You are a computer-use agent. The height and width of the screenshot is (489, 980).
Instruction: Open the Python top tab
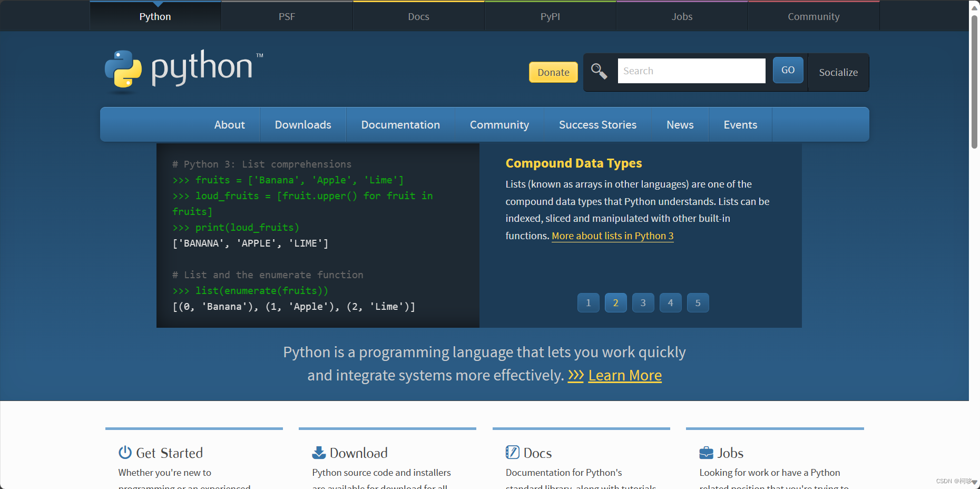point(155,16)
